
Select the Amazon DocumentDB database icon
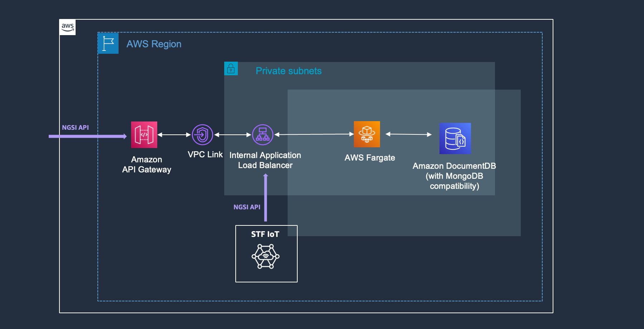(455, 138)
